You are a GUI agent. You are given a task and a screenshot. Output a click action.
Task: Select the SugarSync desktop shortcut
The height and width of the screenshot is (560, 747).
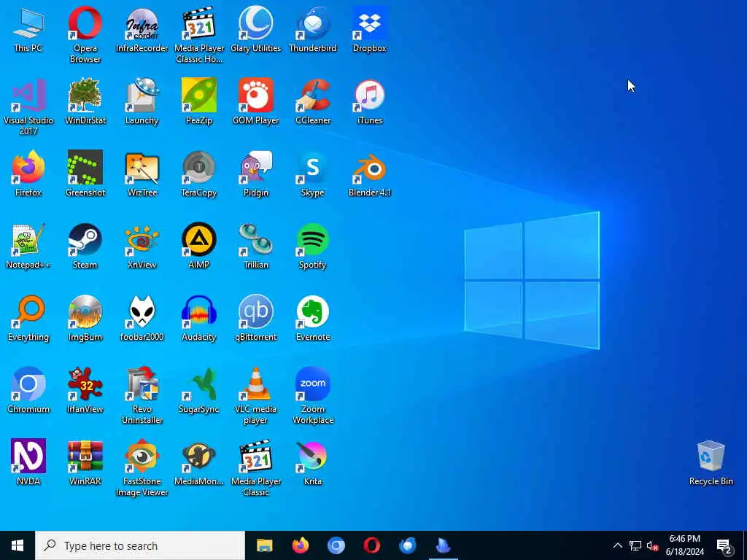[199, 390]
